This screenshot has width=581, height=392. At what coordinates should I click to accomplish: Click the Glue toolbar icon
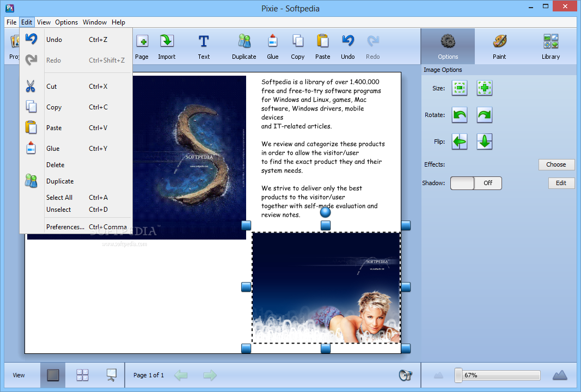point(273,41)
